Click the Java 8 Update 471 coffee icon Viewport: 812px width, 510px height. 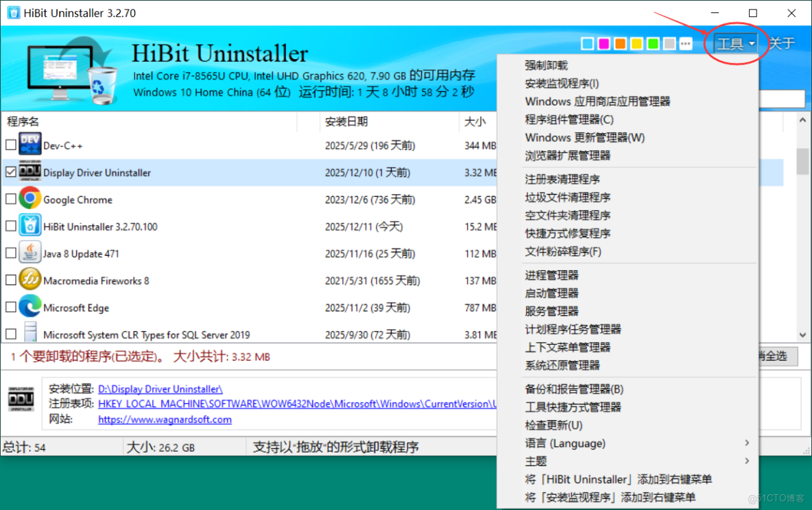(30, 253)
